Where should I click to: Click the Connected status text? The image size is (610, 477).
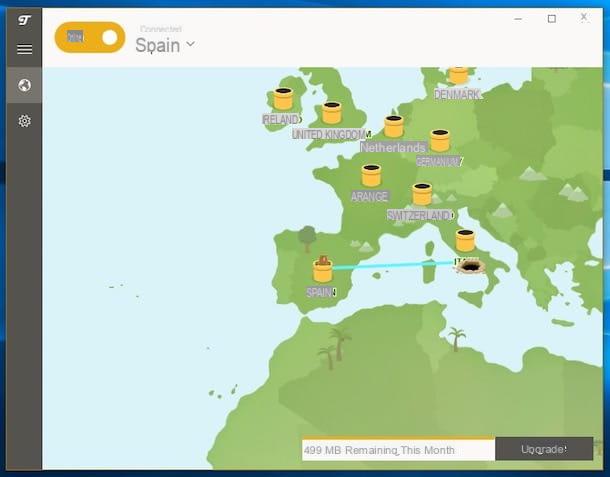click(161, 29)
